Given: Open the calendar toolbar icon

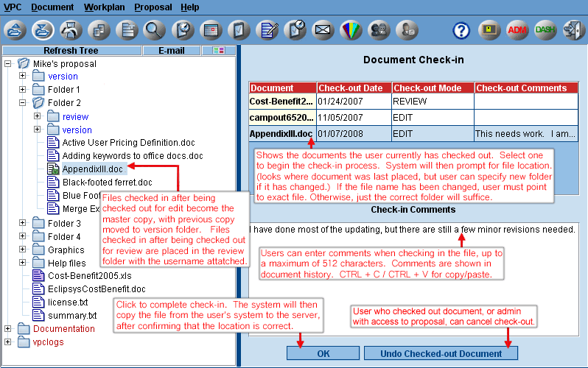Looking at the screenshot, I should (211, 30).
